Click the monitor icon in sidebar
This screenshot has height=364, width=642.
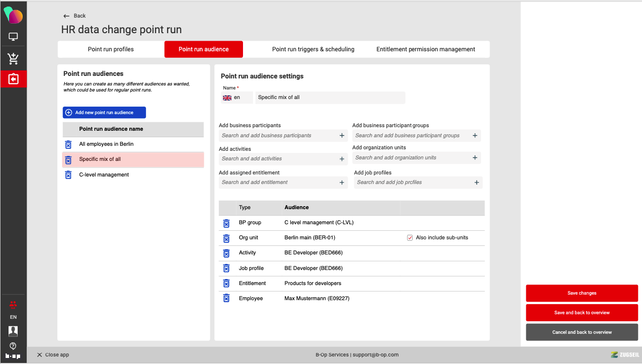point(13,37)
